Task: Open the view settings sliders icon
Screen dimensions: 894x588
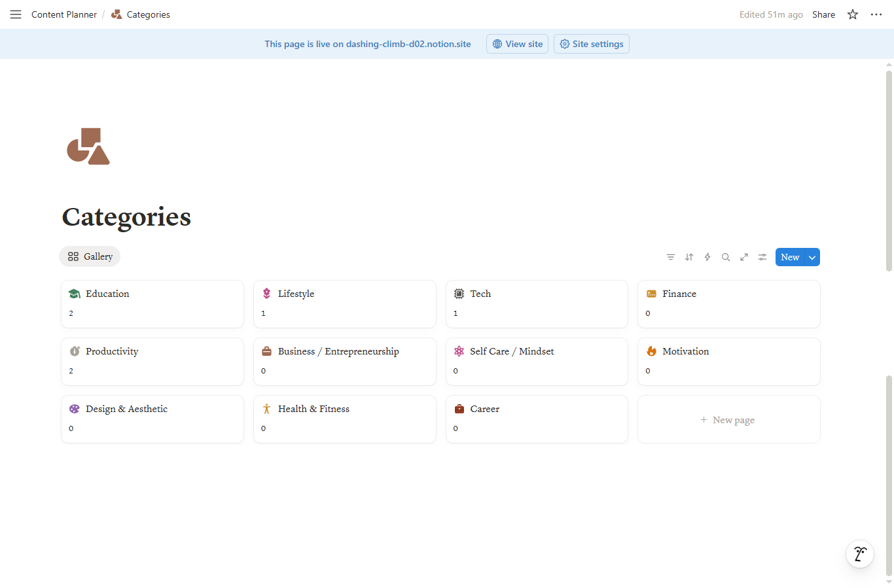Action: click(x=762, y=257)
